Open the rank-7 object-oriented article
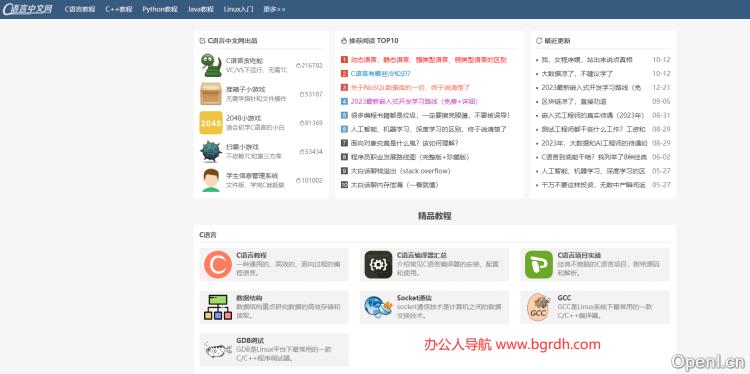 tap(405, 143)
